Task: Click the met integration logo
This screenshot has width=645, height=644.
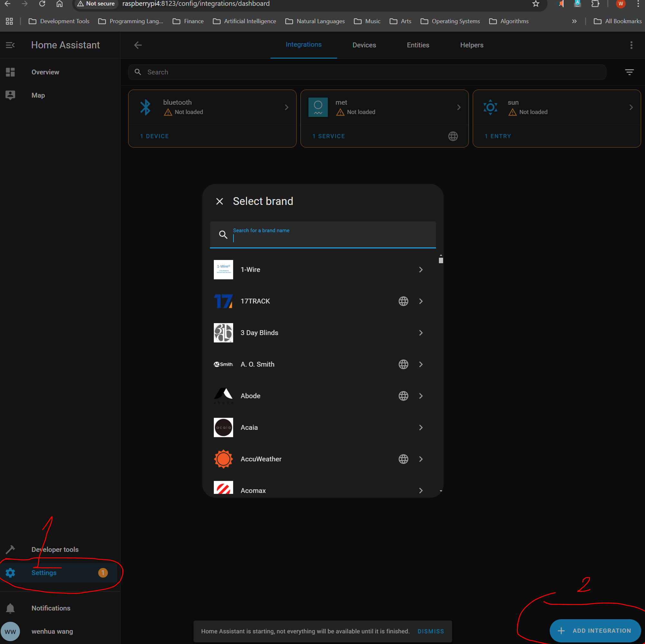Action: click(318, 107)
